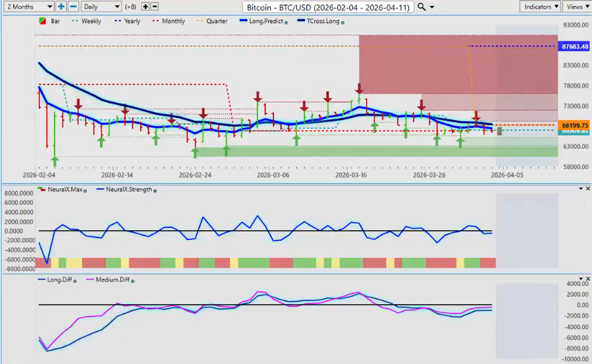592x364 pixels.
Task: Click the magnifier search symbol icon
Action: [x=422, y=6]
